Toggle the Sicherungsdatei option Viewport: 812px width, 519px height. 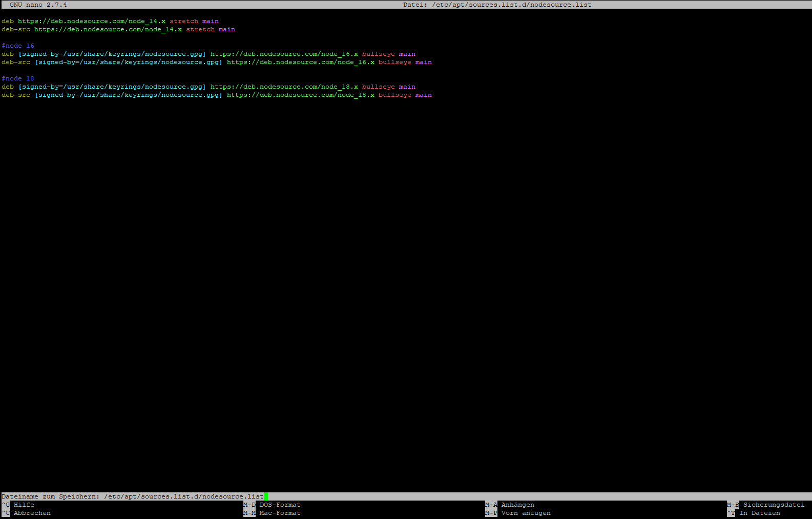click(774, 505)
